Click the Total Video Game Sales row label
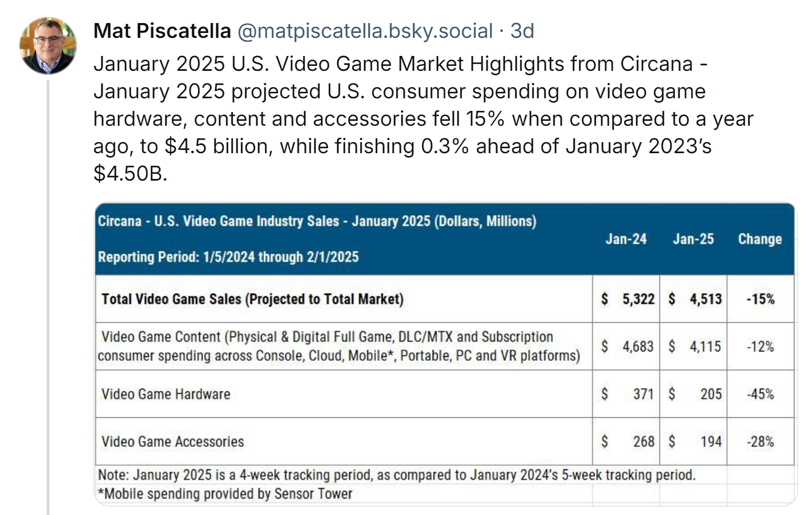812x515 pixels. [253, 299]
